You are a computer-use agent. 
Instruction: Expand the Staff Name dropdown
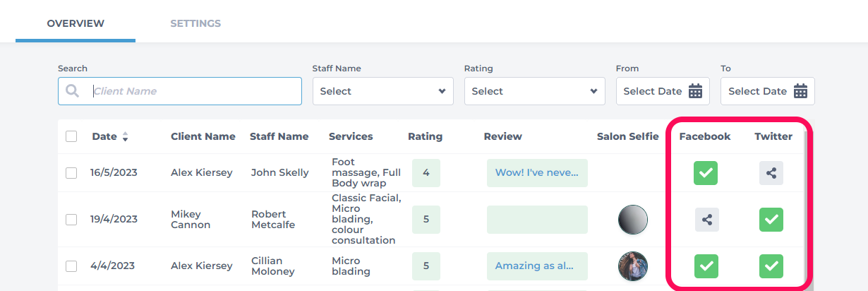[x=383, y=91]
